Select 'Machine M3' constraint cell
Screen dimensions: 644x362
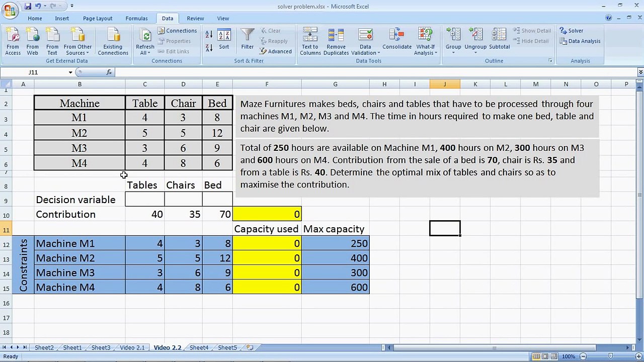tap(79, 273)
